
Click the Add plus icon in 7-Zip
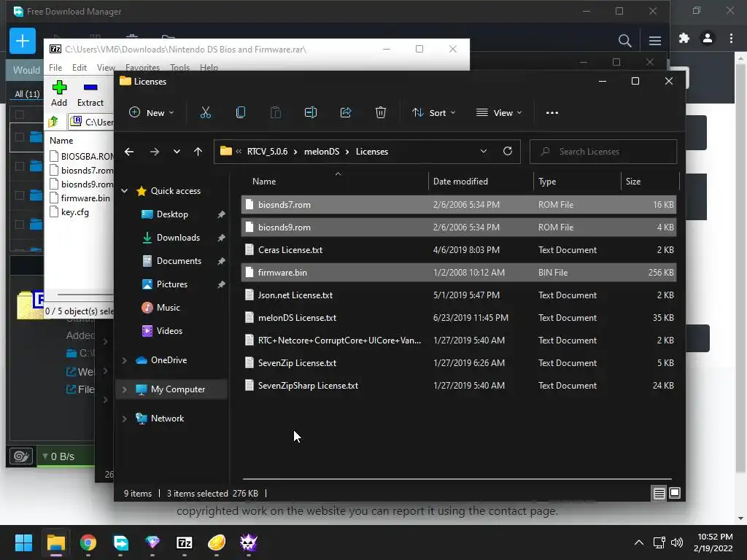(59, 87)
